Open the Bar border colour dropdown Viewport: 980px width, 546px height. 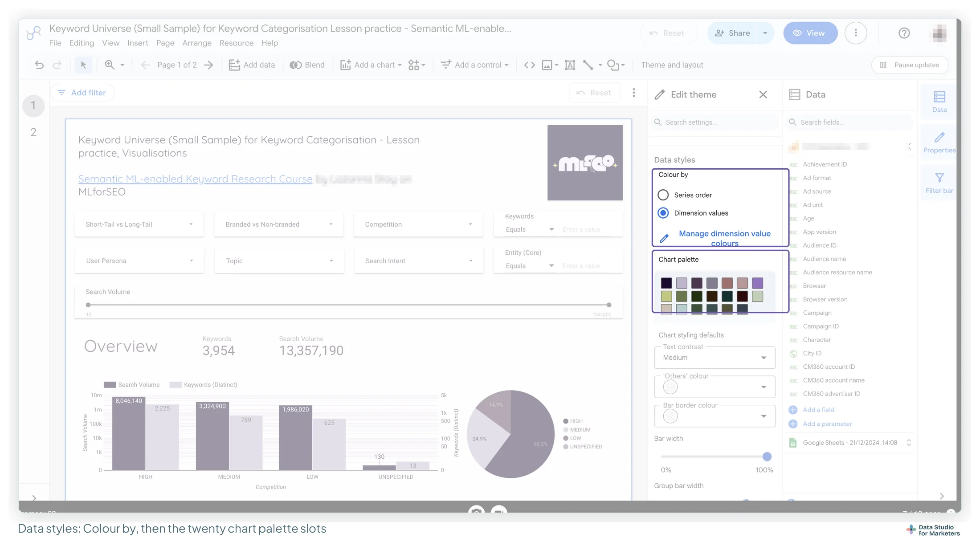tap(715, 416)
